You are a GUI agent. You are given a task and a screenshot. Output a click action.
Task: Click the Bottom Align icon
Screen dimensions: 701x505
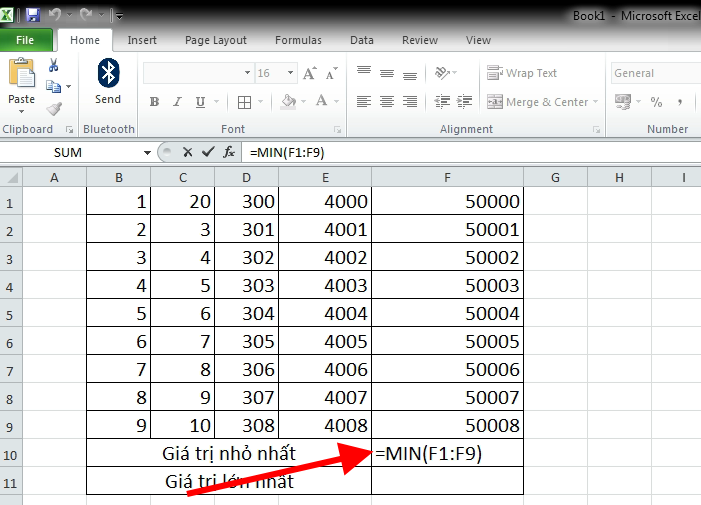(x=410, y=74)
